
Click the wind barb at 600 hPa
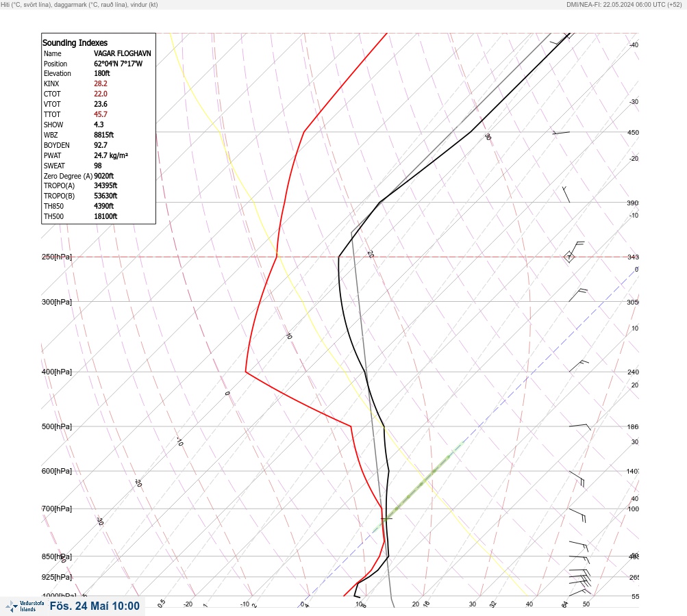(x=577, y=478)
